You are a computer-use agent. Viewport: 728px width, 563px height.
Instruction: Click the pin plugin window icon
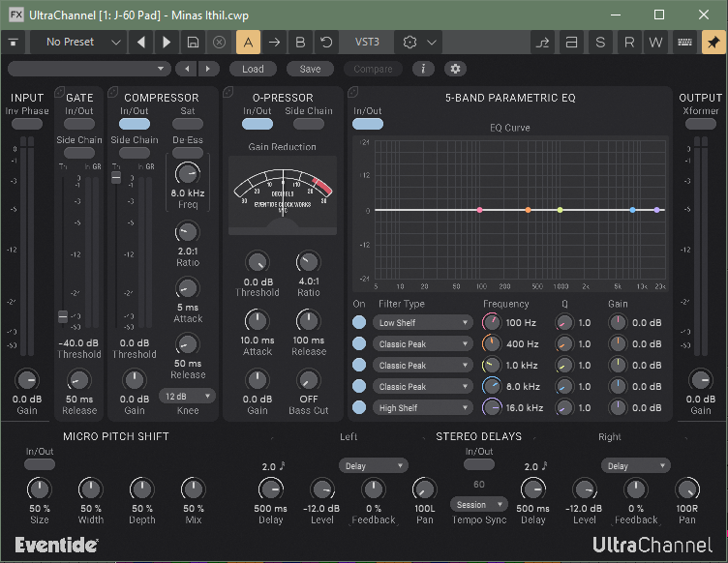pyautogui.click(x=713, y=43)
